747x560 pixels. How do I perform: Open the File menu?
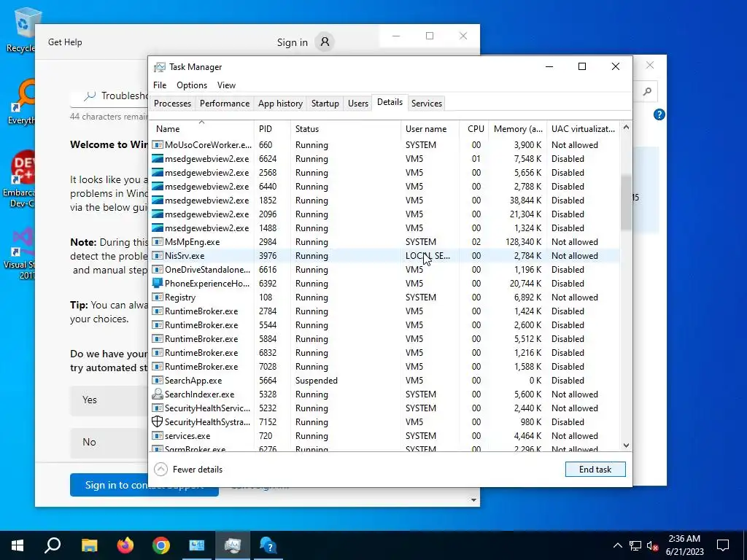160,85
